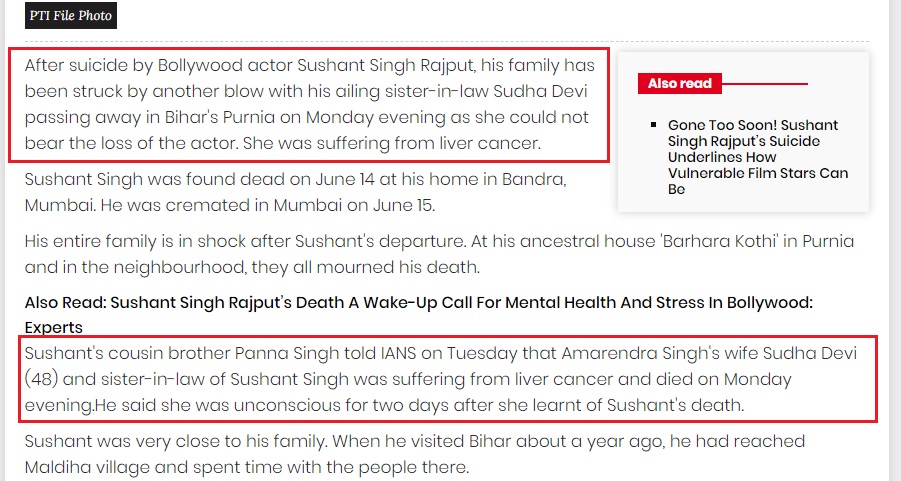Click the red 'Also read' badge
This screenshot has width=901, height=481.
click(x=680, y=83)
